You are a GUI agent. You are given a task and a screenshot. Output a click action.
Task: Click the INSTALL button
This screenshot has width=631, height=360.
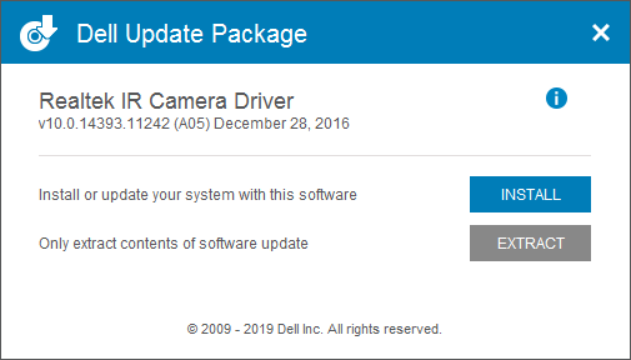(x=530, y=194)
